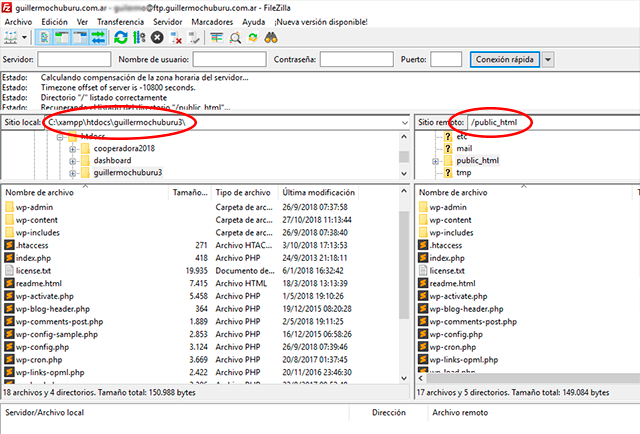Open the ¡Nueva versión disponible! menu
The height and width of the screenshot is (434, 640).
pos(321,22)
